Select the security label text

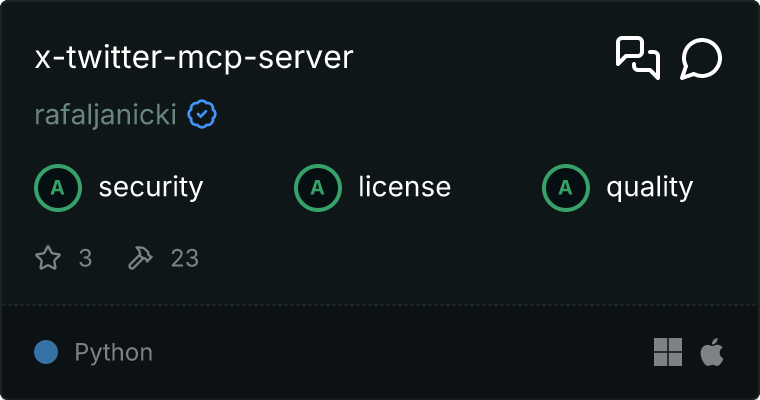coord(150,187)
